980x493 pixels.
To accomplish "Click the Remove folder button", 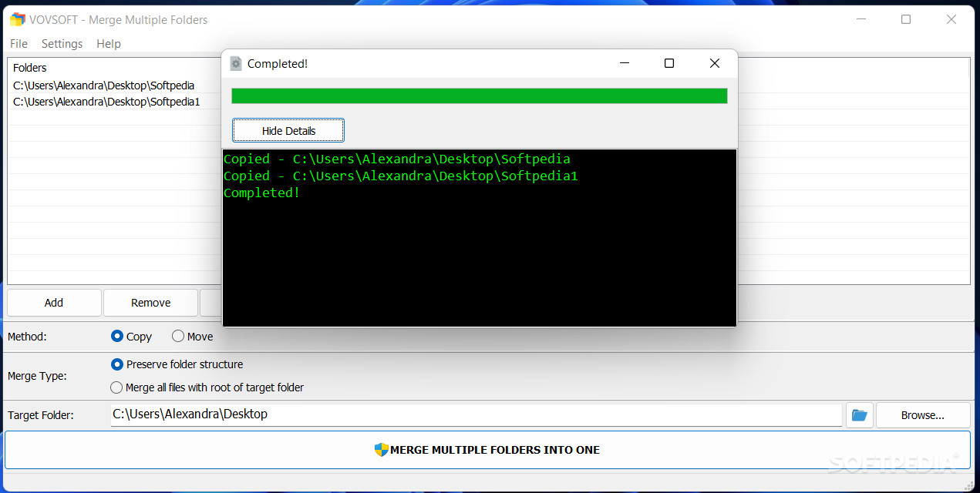I will pos(151,303).
